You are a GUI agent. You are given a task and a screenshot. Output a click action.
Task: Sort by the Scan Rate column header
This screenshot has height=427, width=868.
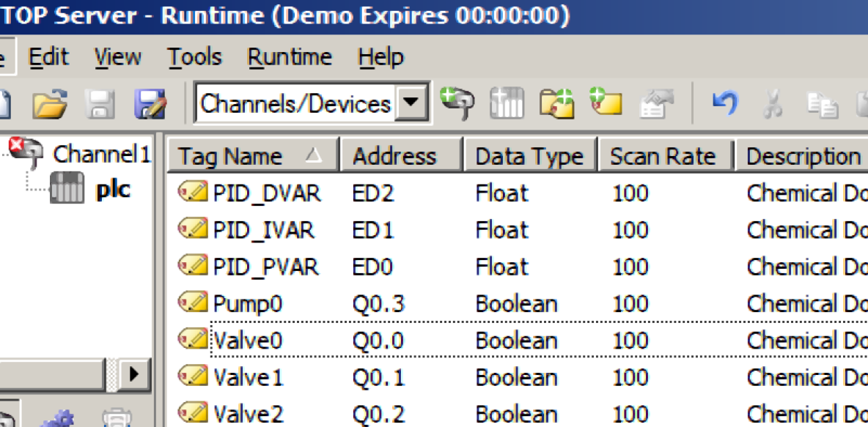point(666,156)
